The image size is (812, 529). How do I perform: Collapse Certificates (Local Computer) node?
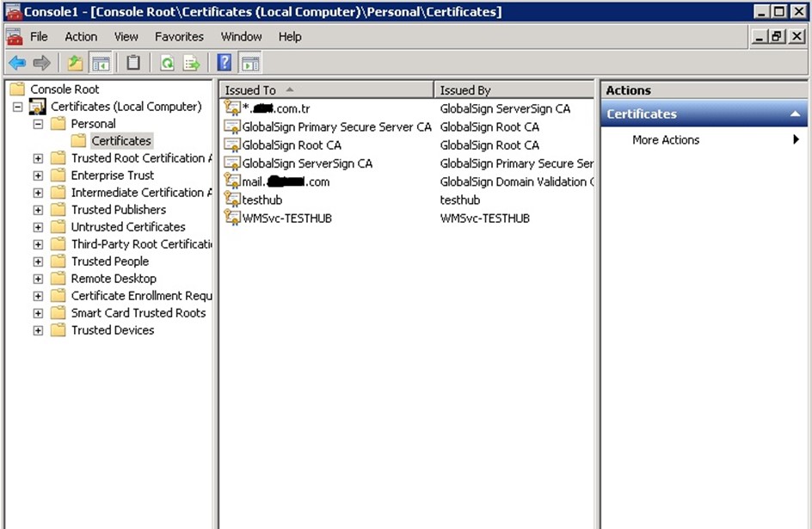coord(17,107)
